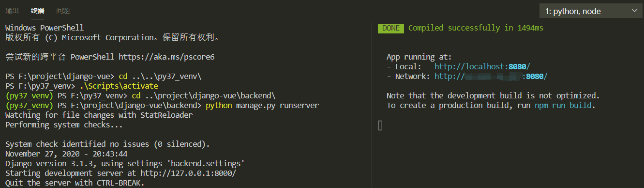Click the hollow cursor block in the node terminal
This screenshot has width=644, height=188.
(x=380, y=125)
